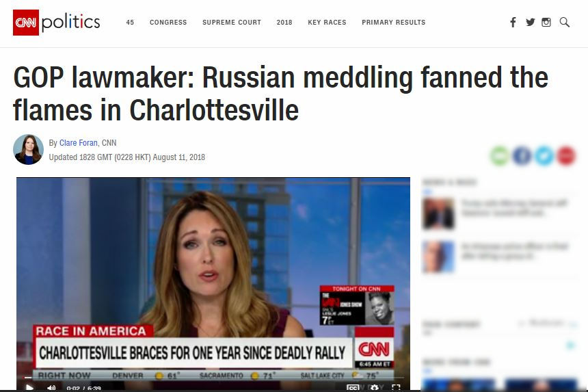Open the Key Races menu item
The width and height of the screenshot is (588, 392).
click(327, 23)
